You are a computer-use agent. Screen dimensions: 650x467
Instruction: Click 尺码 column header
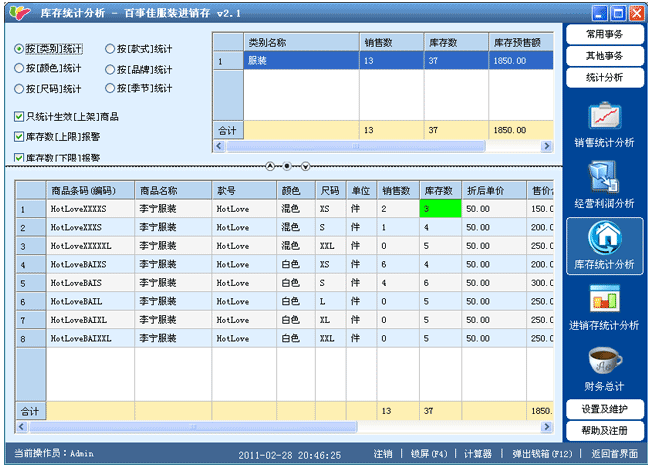[x=330, y=191]
